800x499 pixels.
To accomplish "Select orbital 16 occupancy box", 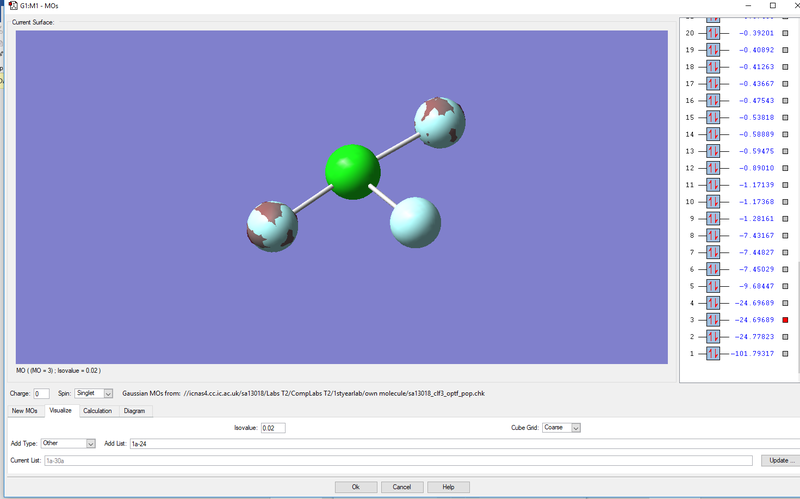I will pos(713,101).
